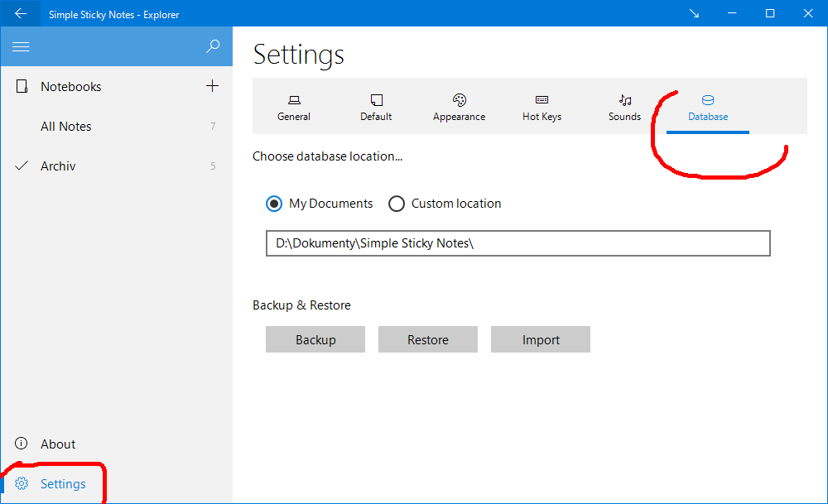Click the search magnifier icon
This screenshot has height=504, width=828.
click(x=213, y=46)
